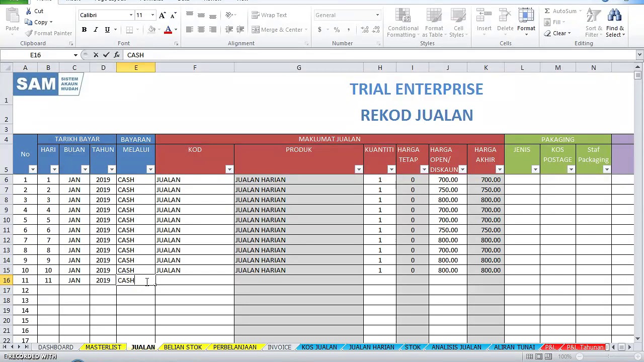Open Clipboard pane dialog launcher
Viewport: 644px width, 362px height.
point(71,44)
